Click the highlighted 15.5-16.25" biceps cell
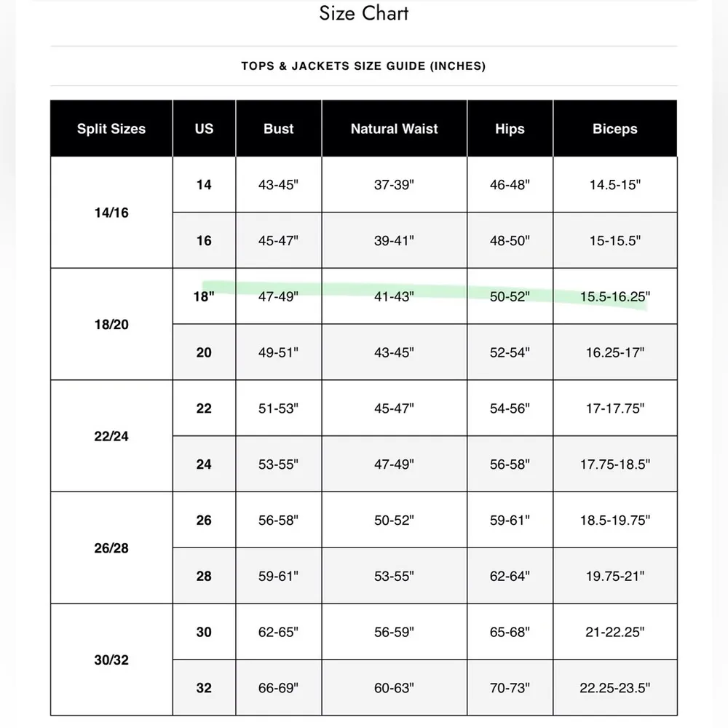 [614, 296]
